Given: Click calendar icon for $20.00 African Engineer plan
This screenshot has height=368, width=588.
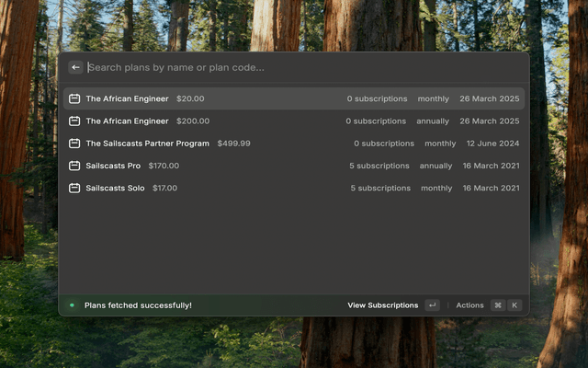Looking at the screenshot, I should pyautogui.click(x=74, y=98).
